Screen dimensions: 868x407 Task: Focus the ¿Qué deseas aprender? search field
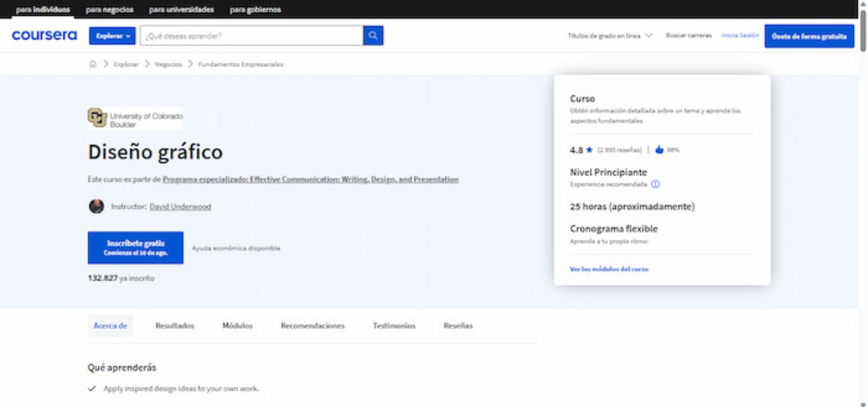[x=252, y=36]
